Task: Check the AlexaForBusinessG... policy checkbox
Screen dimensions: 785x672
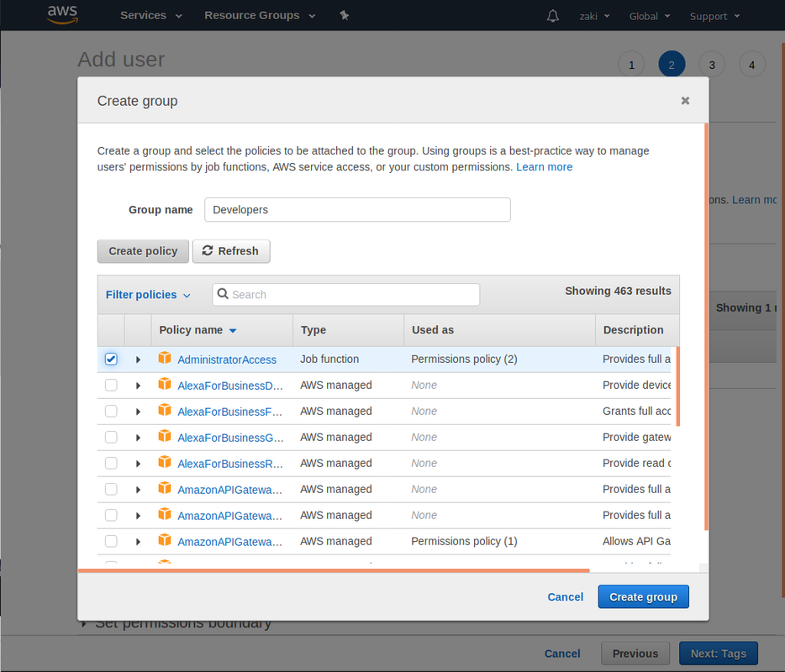Action: [111, 437]
